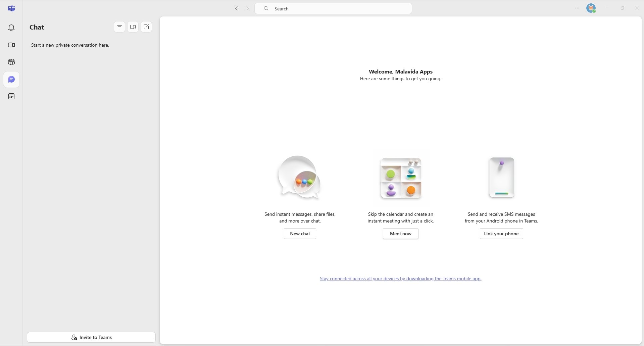Image resolution: width=644 pixels, height=346 pixels.
Task: Click the New chat button
Action: pos(300,234)
